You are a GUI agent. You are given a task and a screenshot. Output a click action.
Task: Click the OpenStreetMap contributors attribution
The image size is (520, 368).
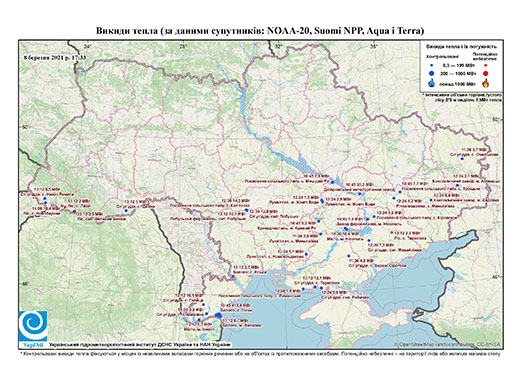448,344
